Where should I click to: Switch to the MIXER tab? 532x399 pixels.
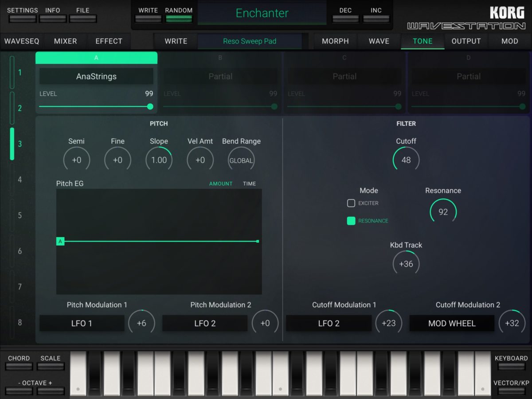tap(66, 41)
